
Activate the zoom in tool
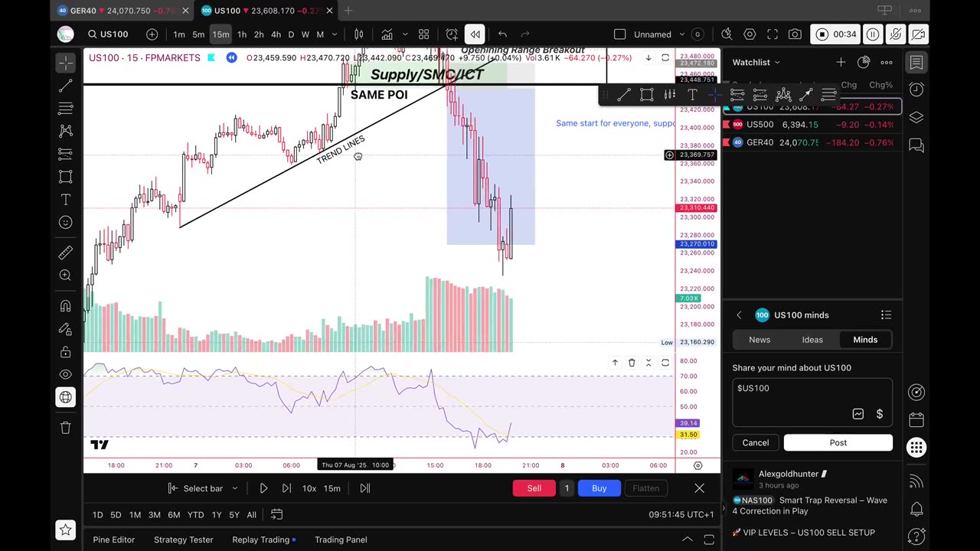click(x=66, y=275)
